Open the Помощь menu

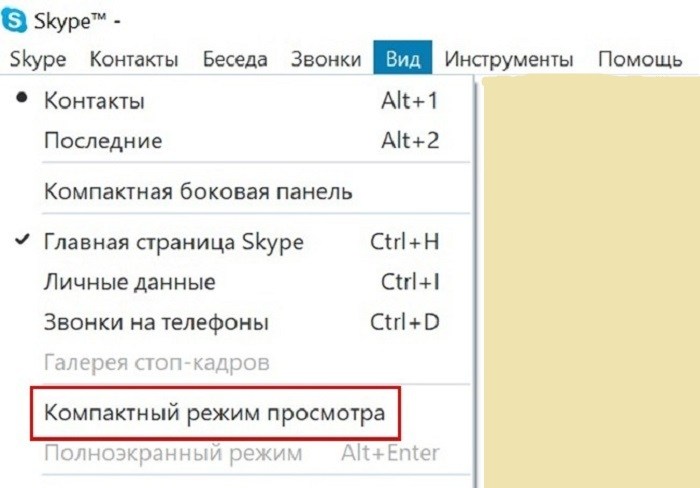pyautogui.click(x=640, y=58)
